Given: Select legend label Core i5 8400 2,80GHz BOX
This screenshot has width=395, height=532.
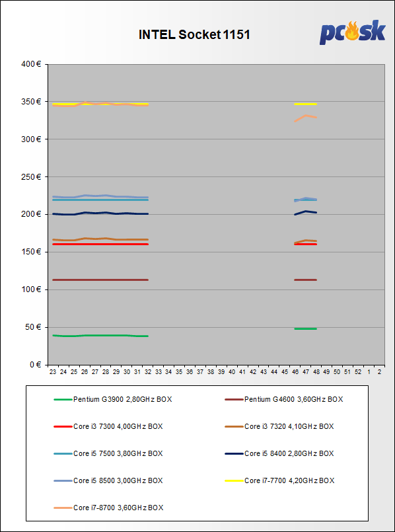Looking at the screenshot, I should coord(289,453).
